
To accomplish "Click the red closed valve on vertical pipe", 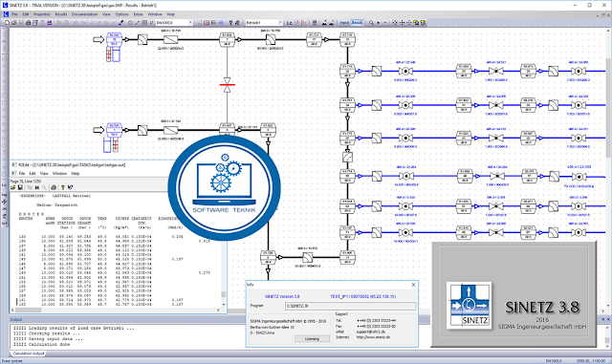I will click(x=228, y=84).
